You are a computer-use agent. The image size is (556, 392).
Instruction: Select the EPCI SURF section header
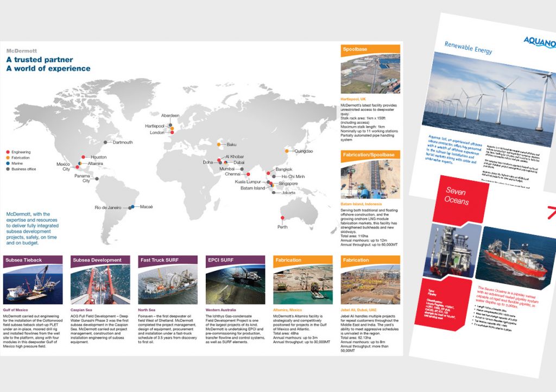coord(236,260)
